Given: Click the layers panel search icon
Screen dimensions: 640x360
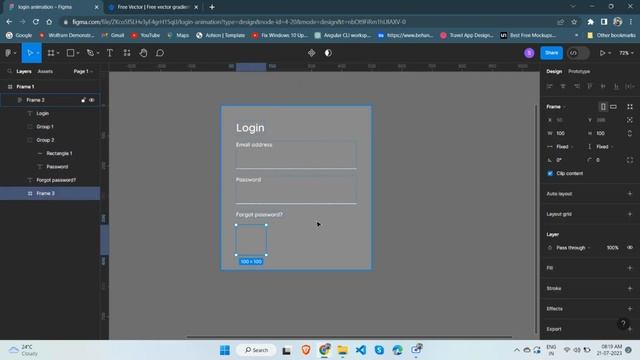Looking at the screenshot, I should coord(9,71).
